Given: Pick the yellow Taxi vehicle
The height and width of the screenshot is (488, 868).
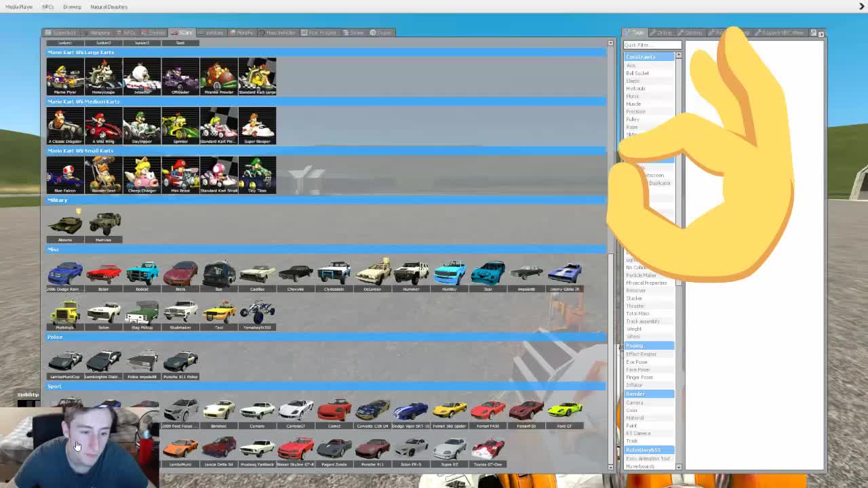Looking at the screenshot, I should tap(219, 312).
